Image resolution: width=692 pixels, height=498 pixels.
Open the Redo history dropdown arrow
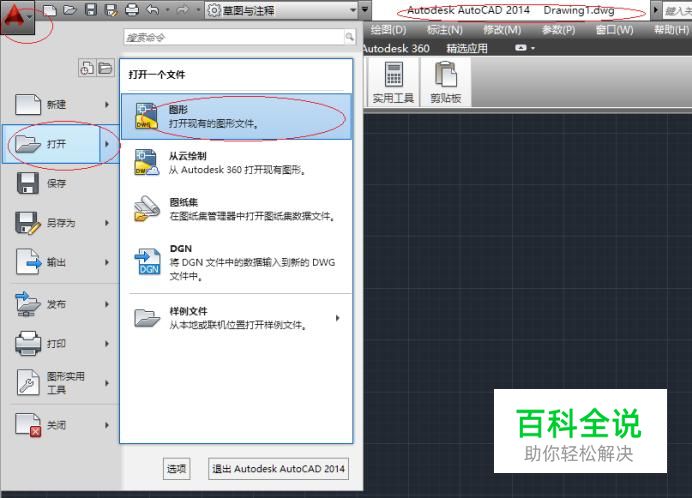198,10
